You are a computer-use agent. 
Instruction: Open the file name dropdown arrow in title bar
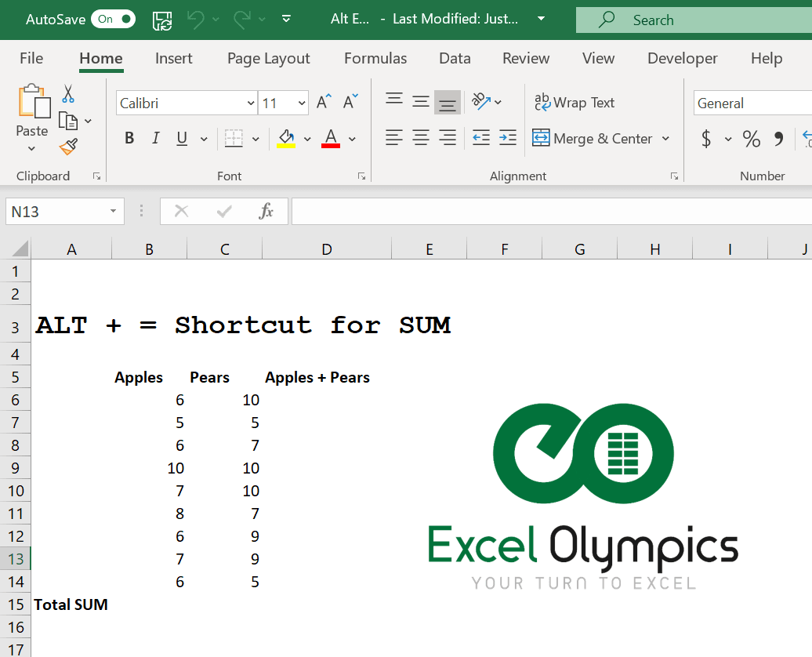(x=541, y=19)
